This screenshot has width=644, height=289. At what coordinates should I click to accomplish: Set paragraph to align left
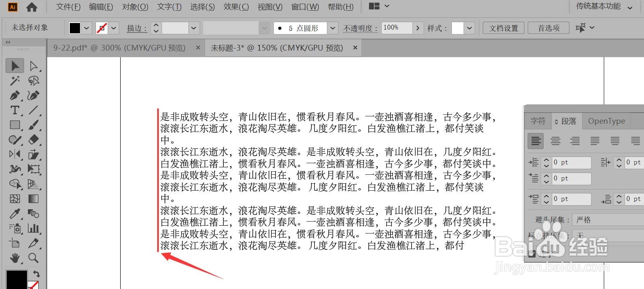(x=536, y=141)
